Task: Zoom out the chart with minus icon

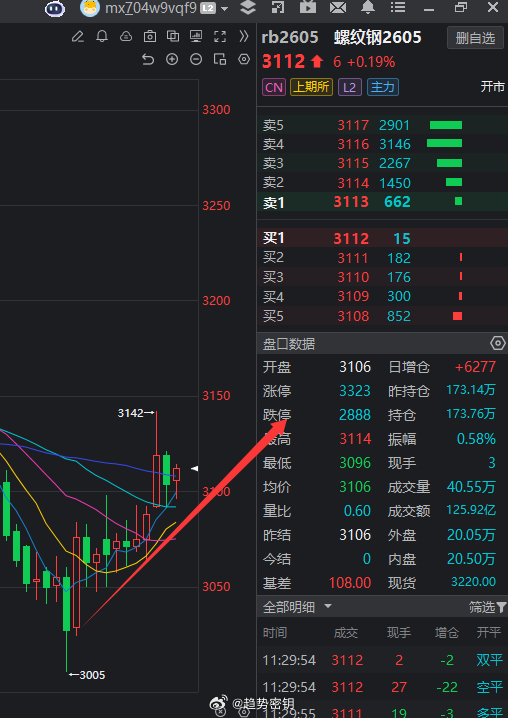Action: coord(196,59)
